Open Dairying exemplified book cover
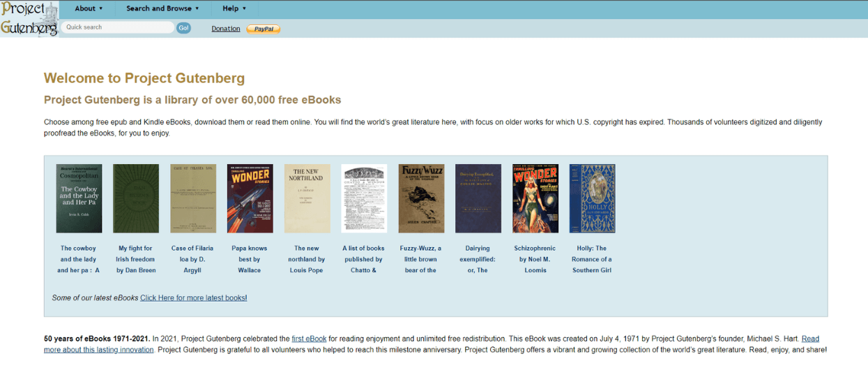Screen dimensions: 868x370 point(478,198)
